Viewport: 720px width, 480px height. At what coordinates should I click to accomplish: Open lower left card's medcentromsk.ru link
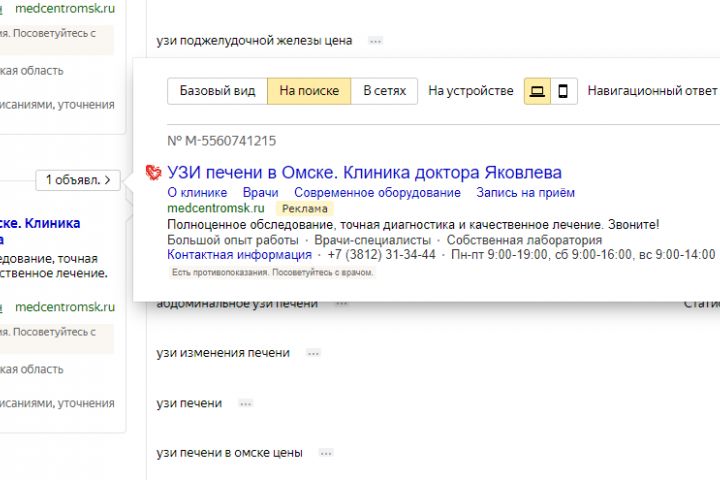[x=65, y=307]
